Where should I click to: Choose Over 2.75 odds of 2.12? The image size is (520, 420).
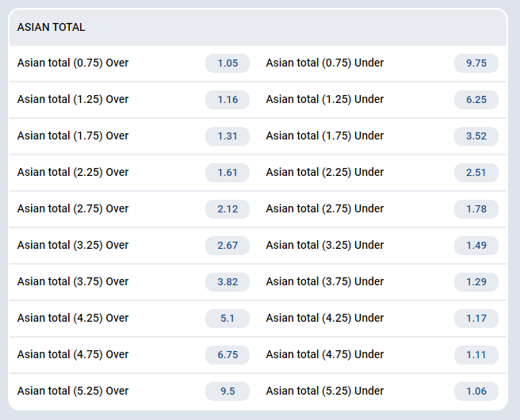click(x=227, y=209)
